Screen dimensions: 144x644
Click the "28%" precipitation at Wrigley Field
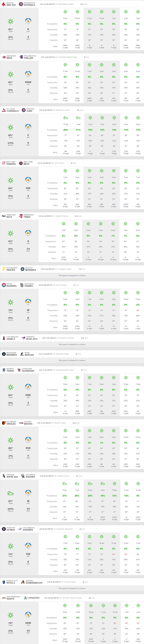(x=66, y=130)
